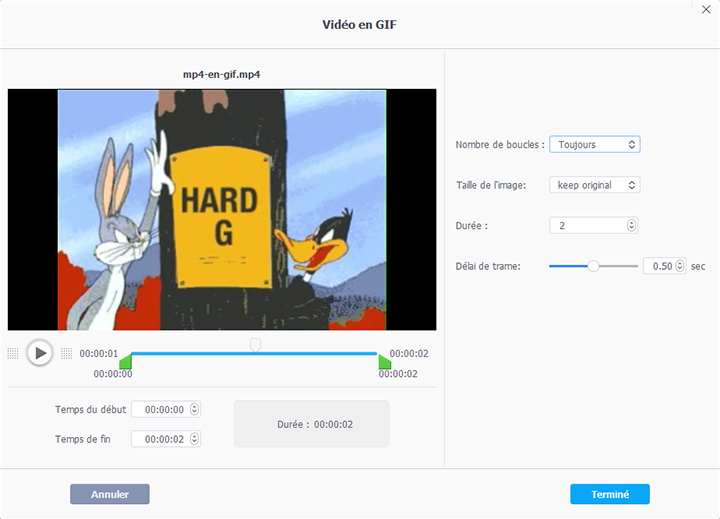The image size is (720, 519).
Task: Click the Temps du début stepper arrows
Action: click(195, 409)
